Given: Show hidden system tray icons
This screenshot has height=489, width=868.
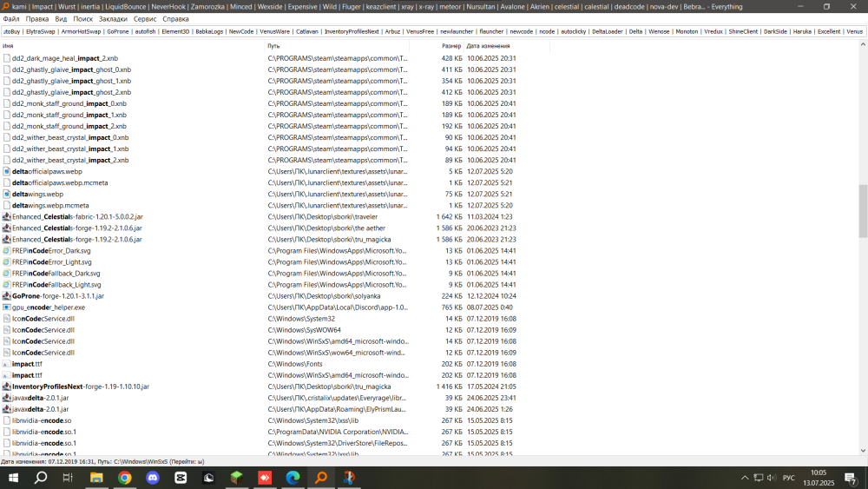Looking at the screenshot, I should pyautogui.click(x=745, y=478).
